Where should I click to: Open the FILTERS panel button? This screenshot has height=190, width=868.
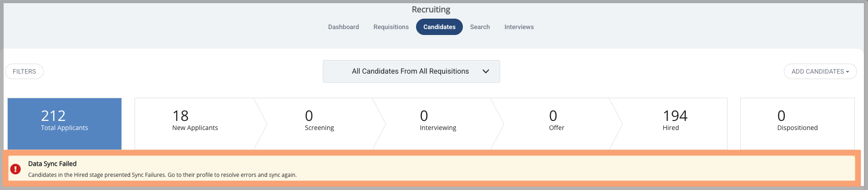(x=24, y=71)
